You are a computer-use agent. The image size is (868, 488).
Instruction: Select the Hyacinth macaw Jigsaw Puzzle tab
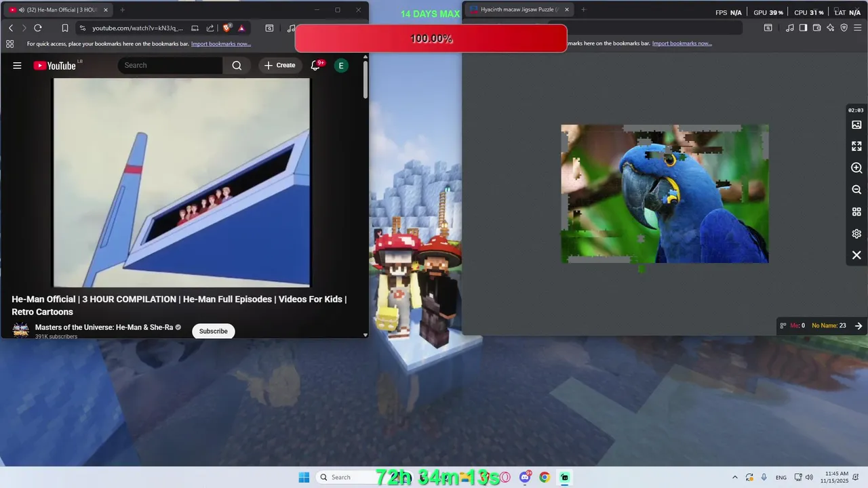(519, 9)
